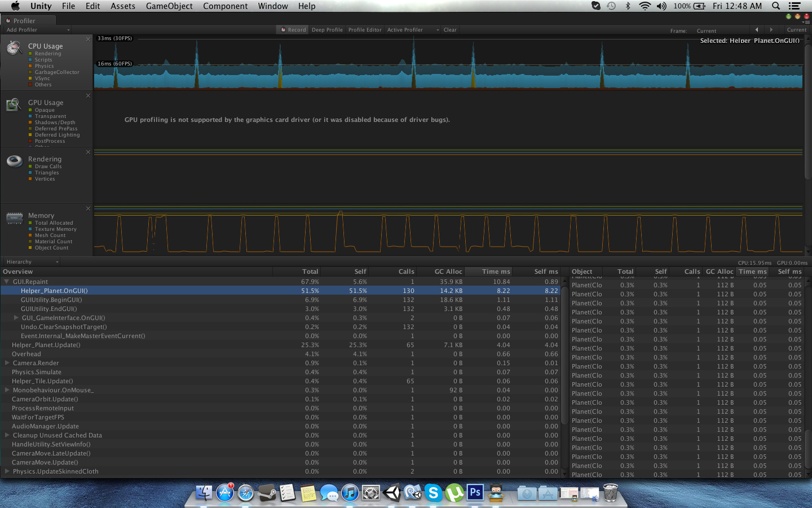Open the Assets menu
The image size is (812, 508).
[x=123, y=6]
